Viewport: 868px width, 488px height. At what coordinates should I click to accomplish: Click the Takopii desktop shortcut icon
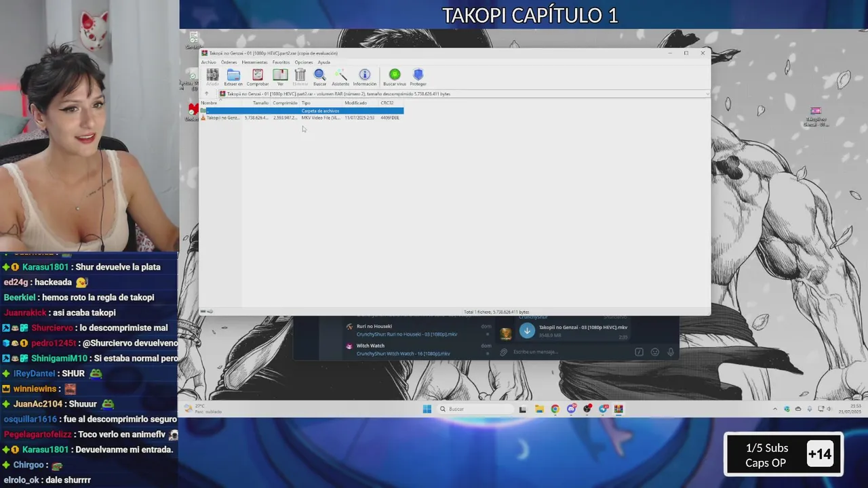tap(816, 117)
